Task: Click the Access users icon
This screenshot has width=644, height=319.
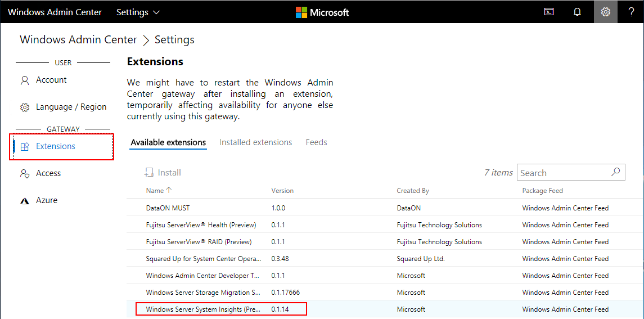Action: tap(24, 174)
